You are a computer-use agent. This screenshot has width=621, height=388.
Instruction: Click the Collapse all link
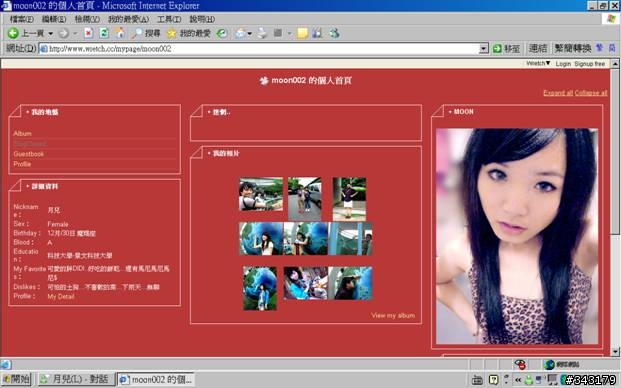coord(591,93)
